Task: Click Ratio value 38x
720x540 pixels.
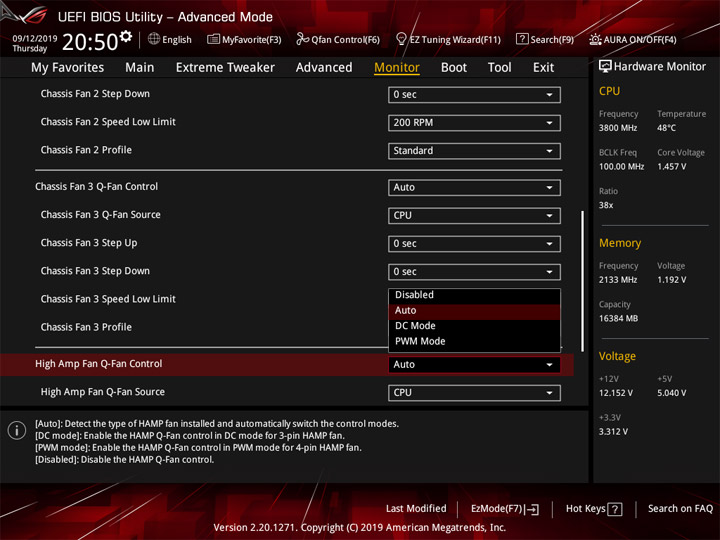Action: (606, 205)
